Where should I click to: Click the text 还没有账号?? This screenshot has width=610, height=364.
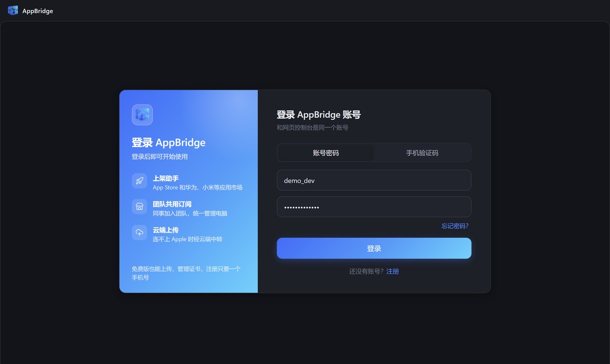coord(366,272)
